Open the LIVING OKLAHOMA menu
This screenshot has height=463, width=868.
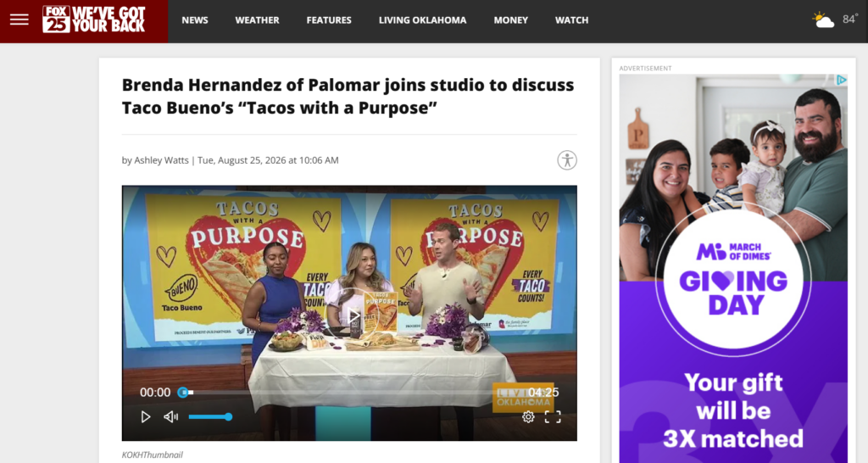pos(422,20)
